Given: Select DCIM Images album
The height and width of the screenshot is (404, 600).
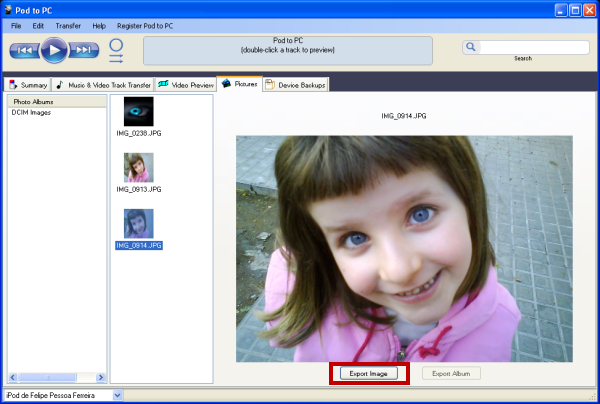Looking at the screenshot, I should (x=32, y=112).
